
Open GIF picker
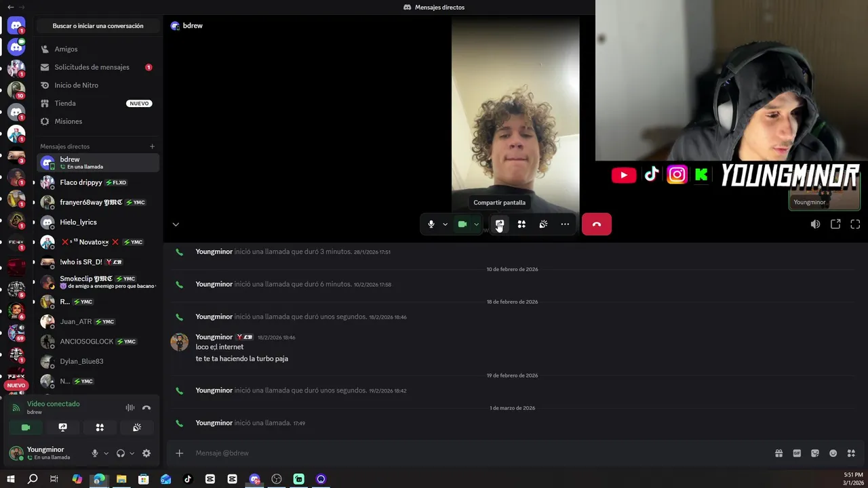pyautogui.click(x=797, y=453)
